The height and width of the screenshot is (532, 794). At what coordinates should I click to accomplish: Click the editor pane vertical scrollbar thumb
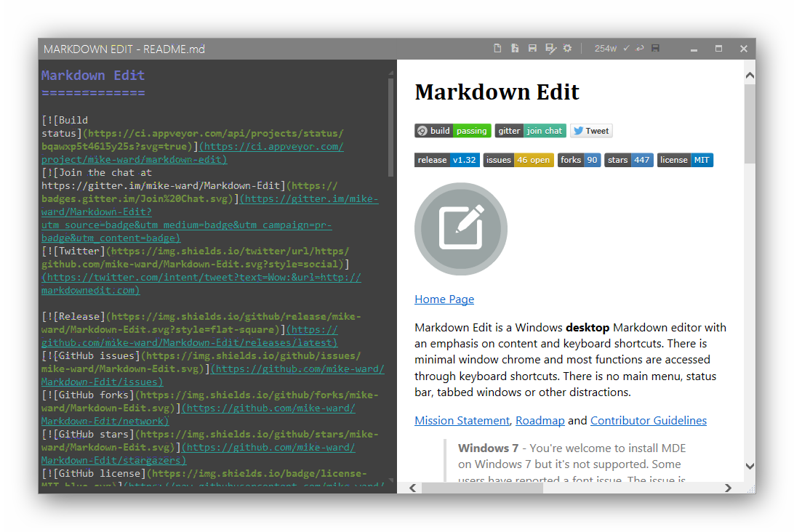(390, 126)
